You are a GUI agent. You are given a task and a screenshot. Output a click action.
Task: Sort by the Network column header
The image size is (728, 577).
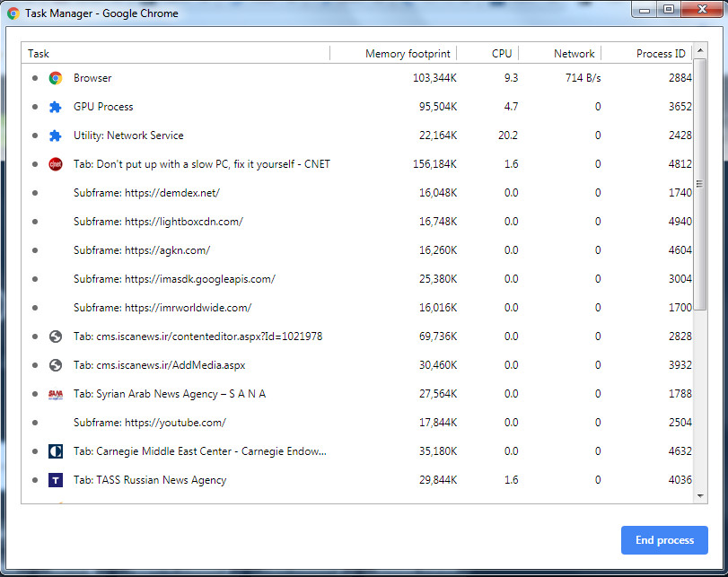click(560, 53)
